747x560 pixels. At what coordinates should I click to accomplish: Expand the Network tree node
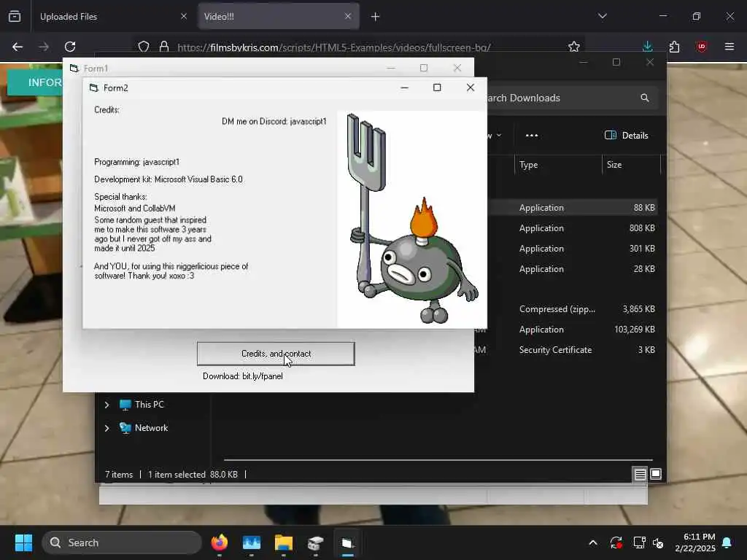(x=107, y=428)
